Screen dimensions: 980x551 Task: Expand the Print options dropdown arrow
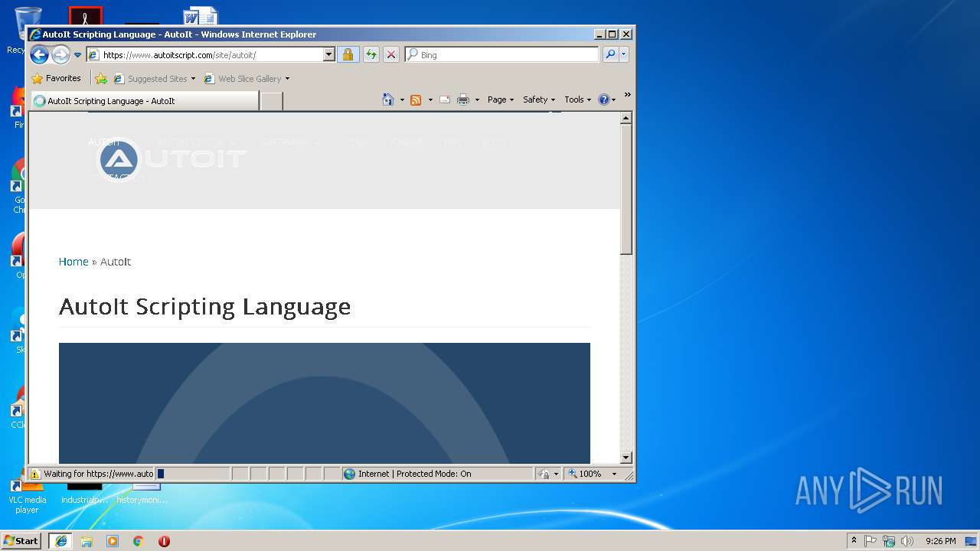pyautogui.click(x=477, y=99)
